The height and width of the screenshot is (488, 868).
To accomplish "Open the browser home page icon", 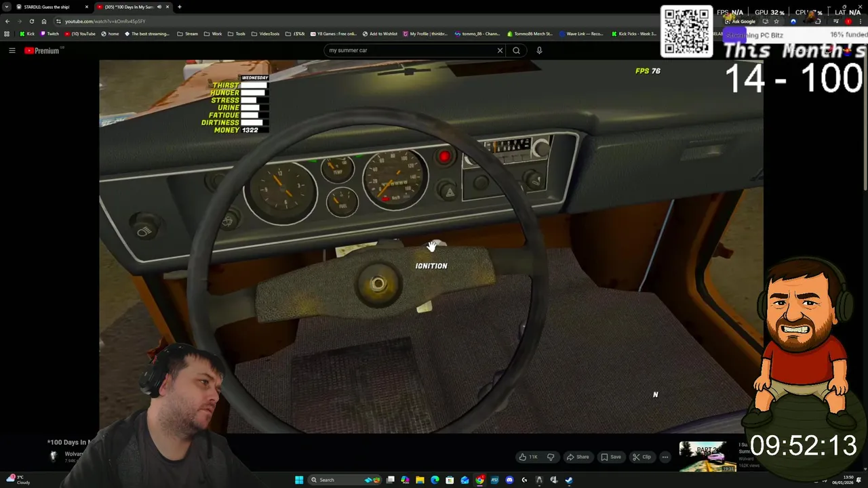I will (44, 21).
